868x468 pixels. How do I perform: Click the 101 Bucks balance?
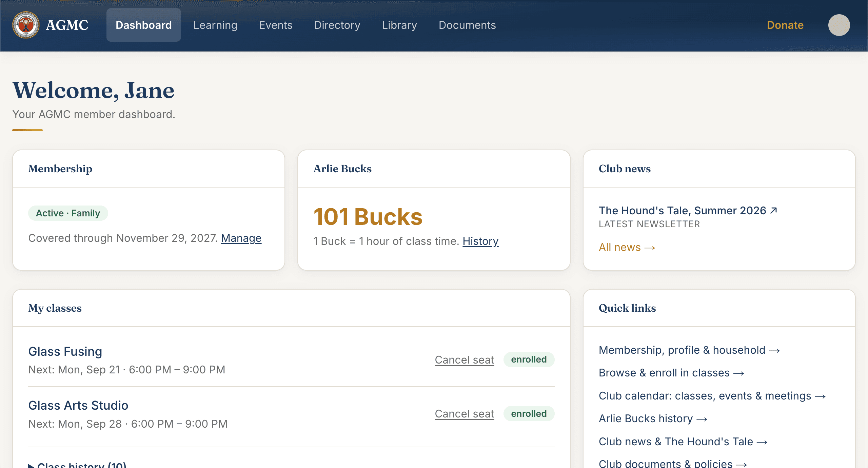click(x=368, y=216)
